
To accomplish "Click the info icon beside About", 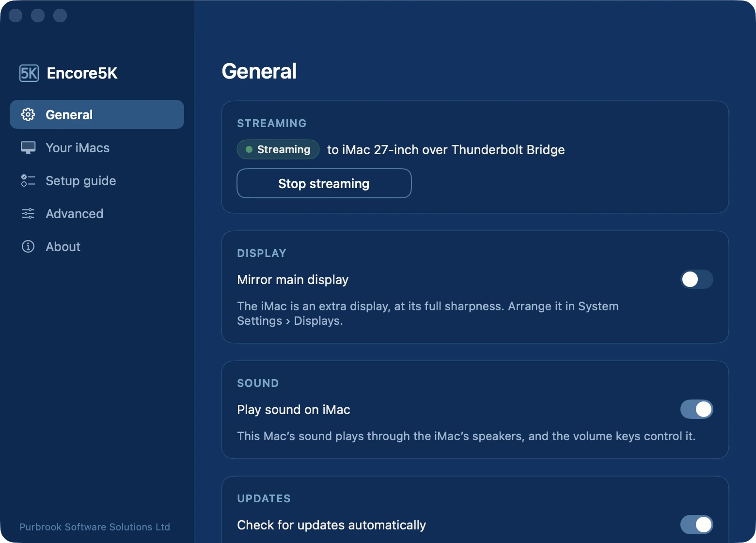I will coord(28,246).
